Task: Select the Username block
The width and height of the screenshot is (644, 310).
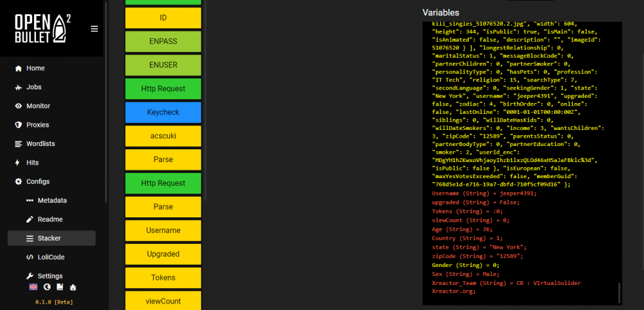Action: click(163, 230)
